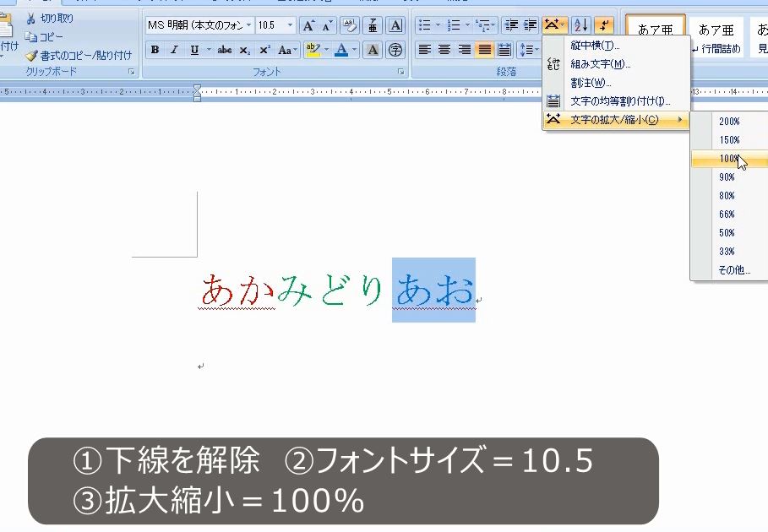Choose その他... scaling option
768x532 pixels.
click(729, 270)
